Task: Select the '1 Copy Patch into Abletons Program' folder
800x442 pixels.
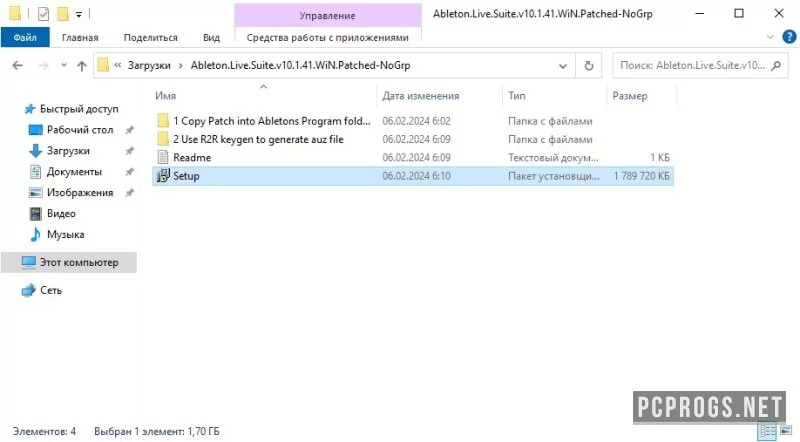Action: (x=413, y=121)
